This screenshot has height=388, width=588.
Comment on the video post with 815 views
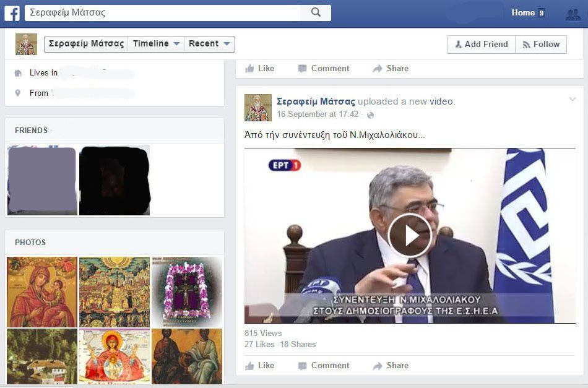(324, 366)
